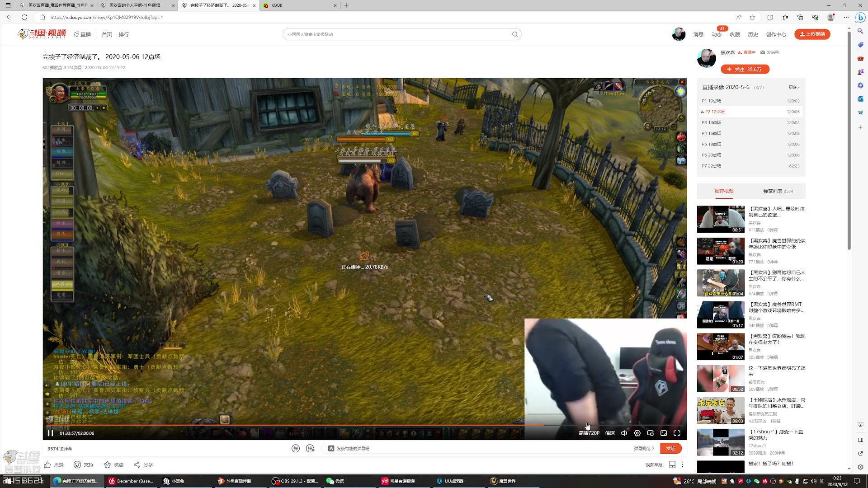The width and height of the screenshot is (868, 488).
Task: Add this page to browser favorites
Action: tap(752, 17)
